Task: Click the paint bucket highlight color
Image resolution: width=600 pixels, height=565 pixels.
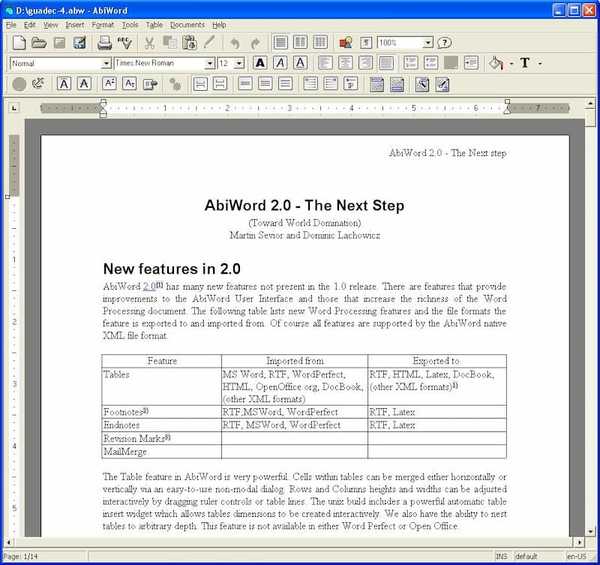Action: pyautogui.click(x=496, y=63)
